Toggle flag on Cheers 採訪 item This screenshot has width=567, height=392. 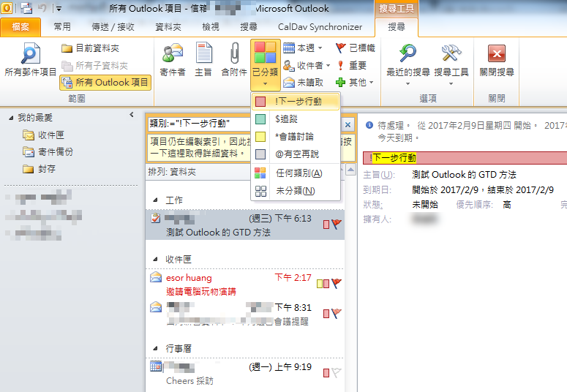(337, 372)
